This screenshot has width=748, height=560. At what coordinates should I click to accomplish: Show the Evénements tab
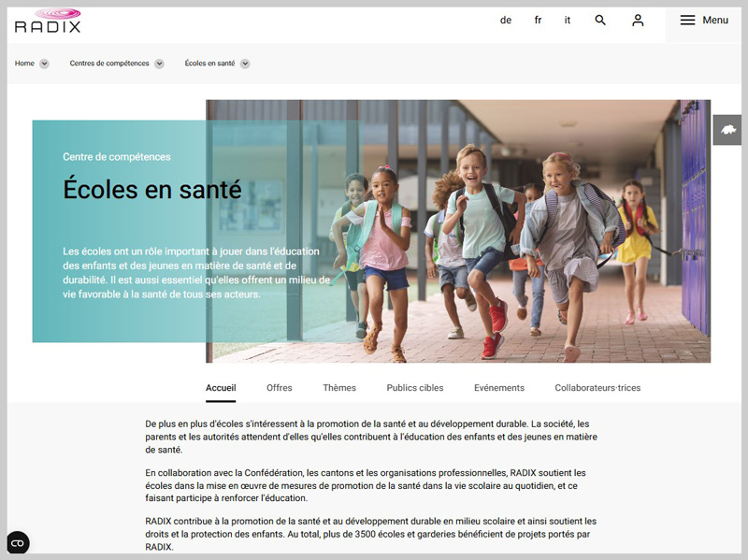coord(499,388)
